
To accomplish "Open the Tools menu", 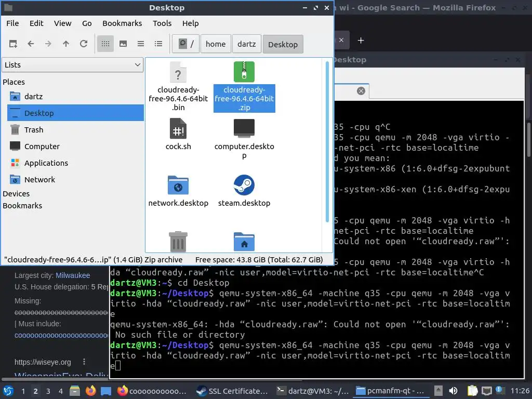I will coord(162,23).
